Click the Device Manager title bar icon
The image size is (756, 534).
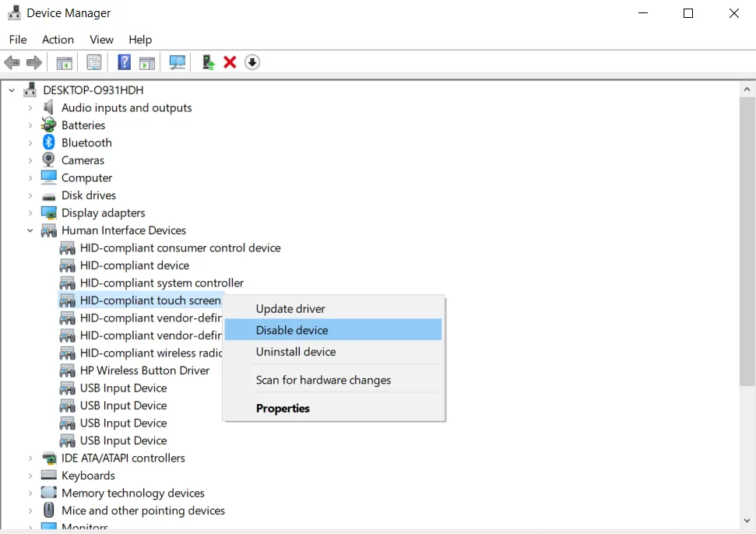[15, 12]
